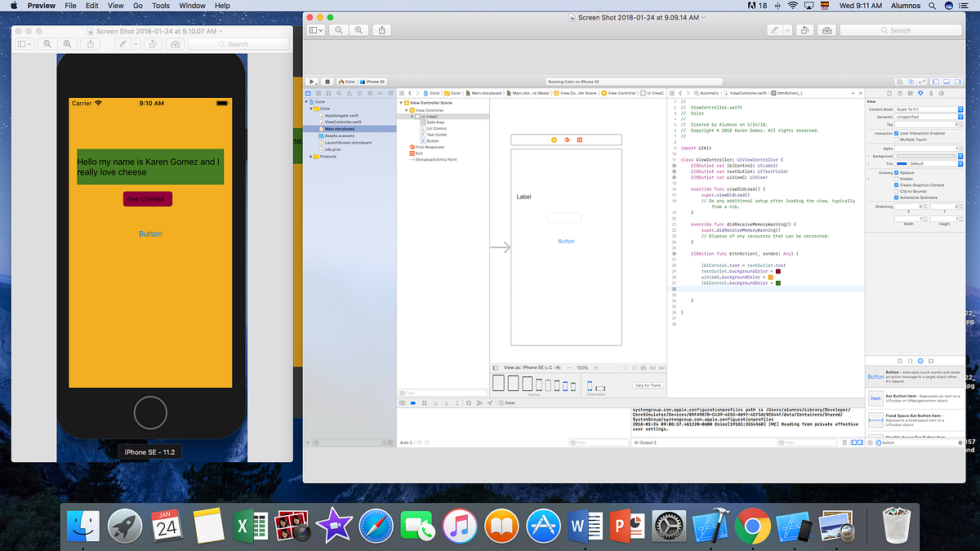This screenshot has width=980, height=551.
Task: Click the Stop button next to Run
Action: tap(327, 81)
